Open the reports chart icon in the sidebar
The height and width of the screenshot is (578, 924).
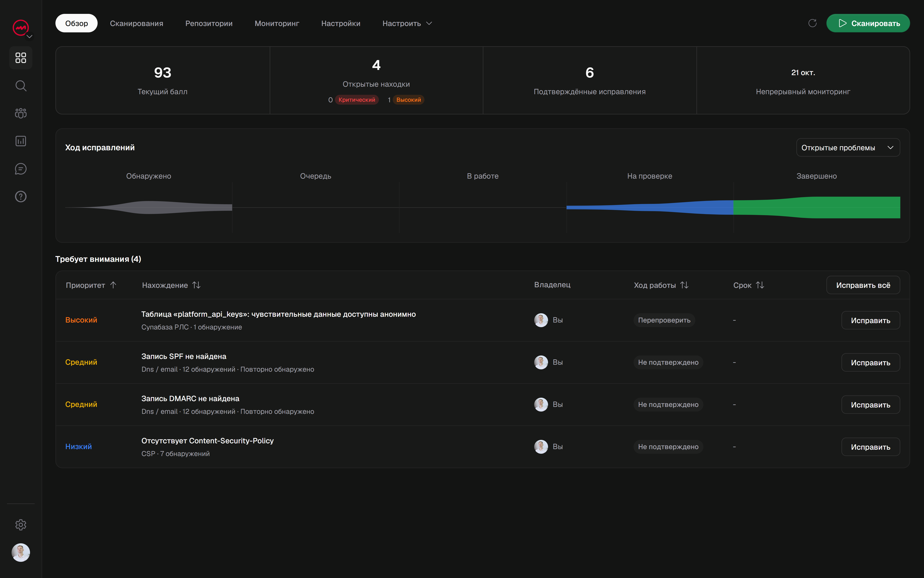(x=21, y=141)
